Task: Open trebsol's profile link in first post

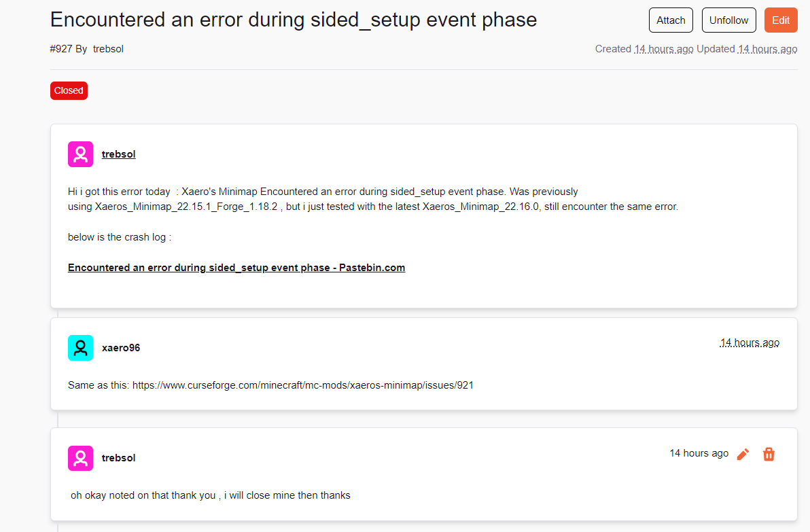Action: (x=118, y=154)
